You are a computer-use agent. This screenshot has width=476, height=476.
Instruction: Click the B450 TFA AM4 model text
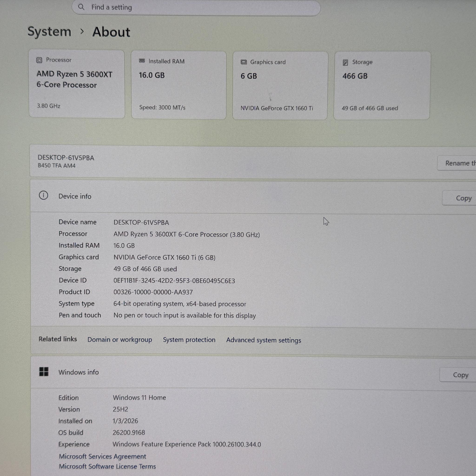(57, 165)
